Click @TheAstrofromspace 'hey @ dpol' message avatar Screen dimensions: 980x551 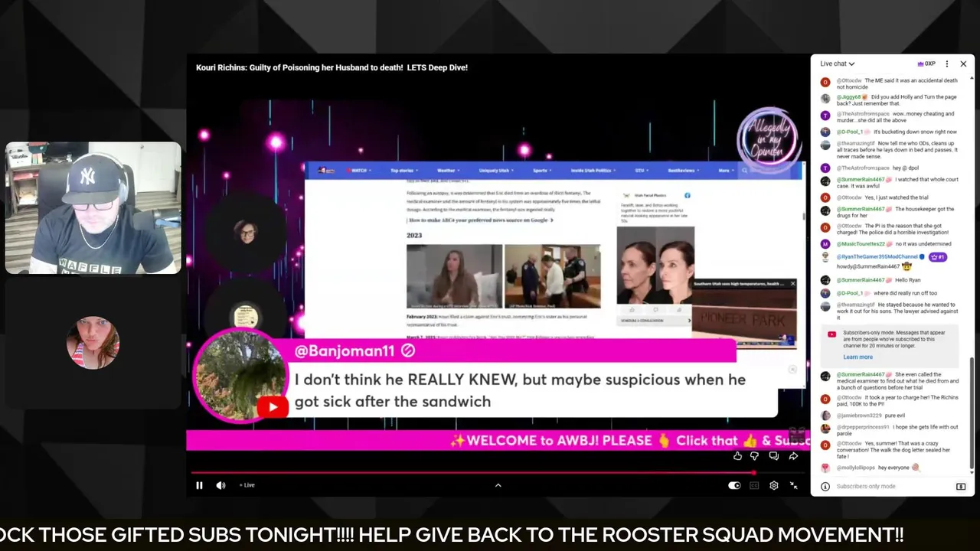point(825,168)
